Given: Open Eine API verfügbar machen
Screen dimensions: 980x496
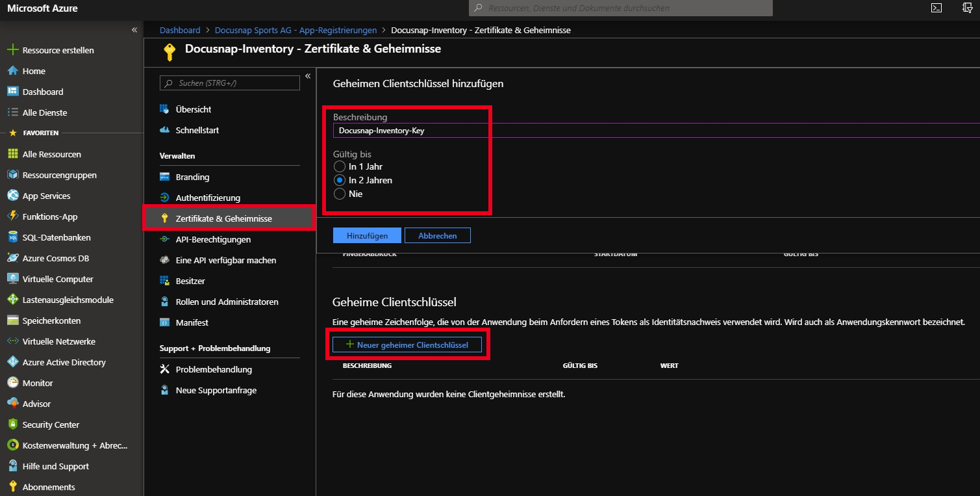Looking at the screenshot, I should pyautogui.click(x=226, y=260).
